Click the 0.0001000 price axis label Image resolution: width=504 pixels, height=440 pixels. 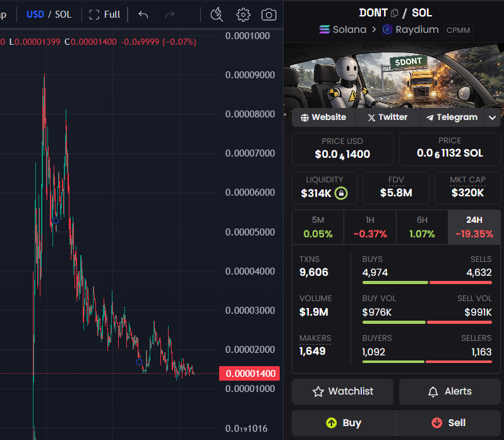coord(248,36)
